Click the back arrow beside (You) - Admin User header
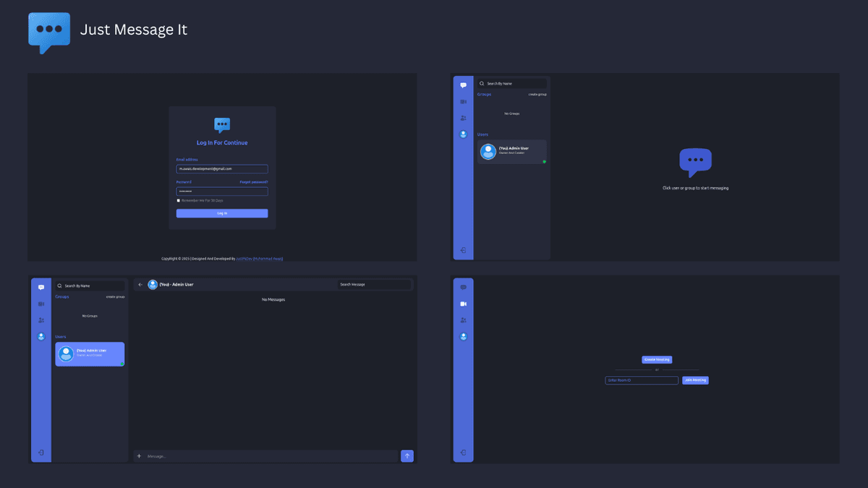This screenshot has height=488, width=868. (x=140, y=285)
